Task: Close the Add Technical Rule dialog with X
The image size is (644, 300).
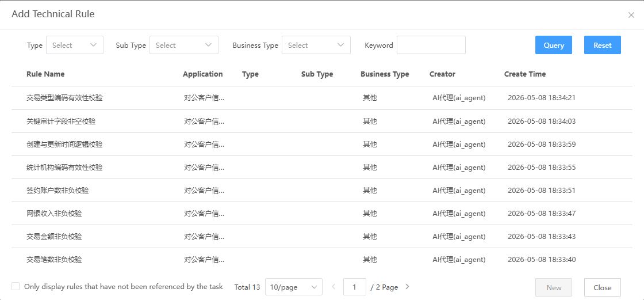Action: pyautogui.click(x=631, y=15)
